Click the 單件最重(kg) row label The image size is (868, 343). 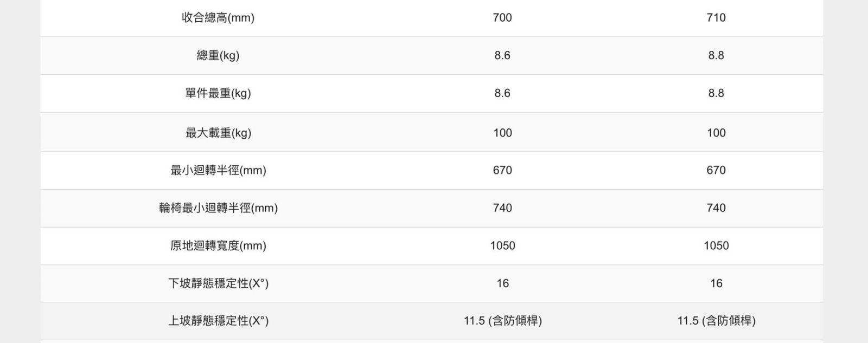(x=218, y=93)
